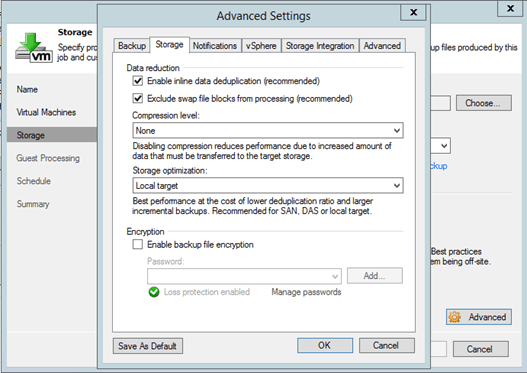Click the green Loss protection enabled checkmark icon
This screenshot has width=527, height=373.
154,292
